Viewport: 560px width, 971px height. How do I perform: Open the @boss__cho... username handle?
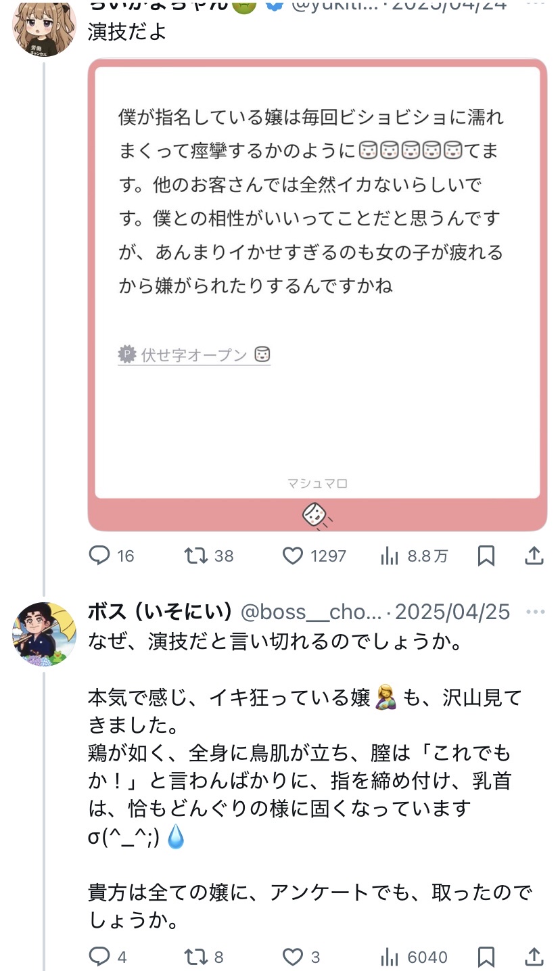pyautogui.click(x=311, y=612)
